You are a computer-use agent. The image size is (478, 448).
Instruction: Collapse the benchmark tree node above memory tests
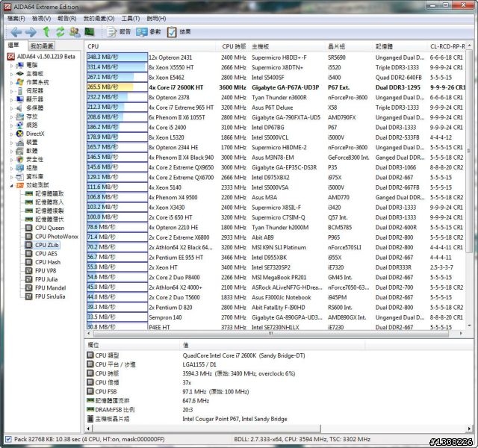(12, 185)
